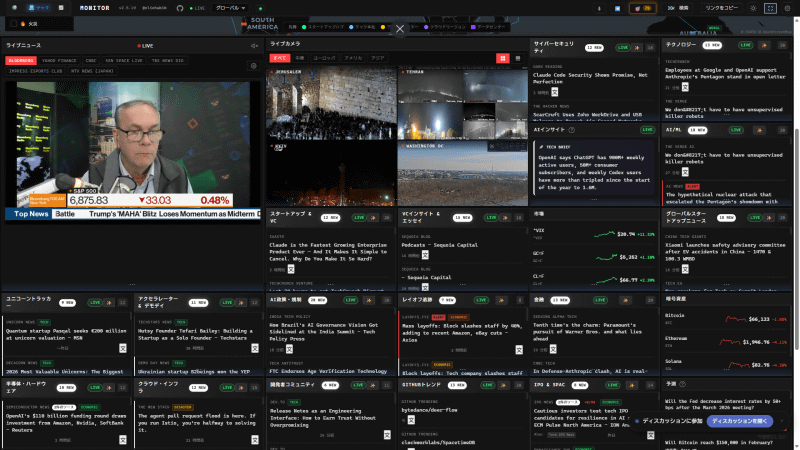Select the Bloomberg channel tab
Screen dimensions: 800x450
pos(21,60)
